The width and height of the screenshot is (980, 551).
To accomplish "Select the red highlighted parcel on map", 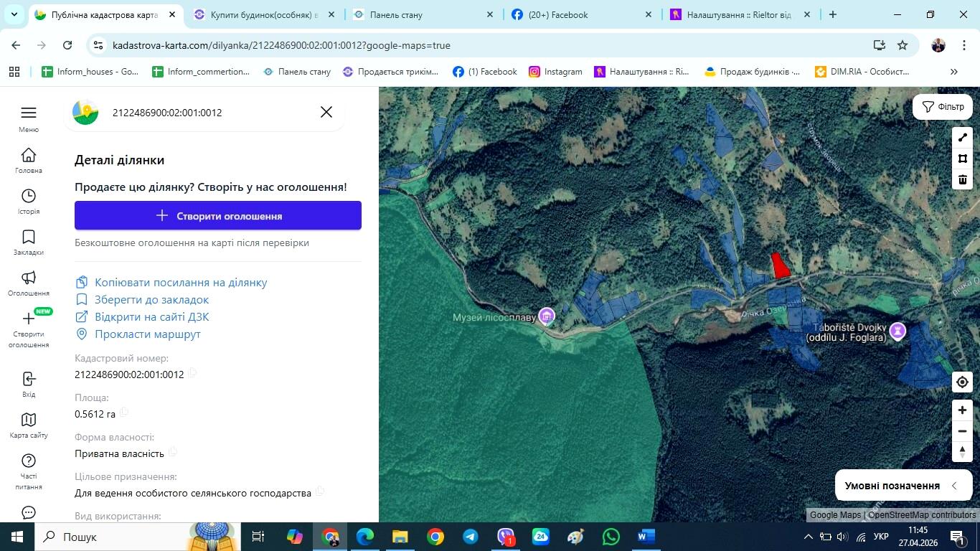I will click(780, 265).
